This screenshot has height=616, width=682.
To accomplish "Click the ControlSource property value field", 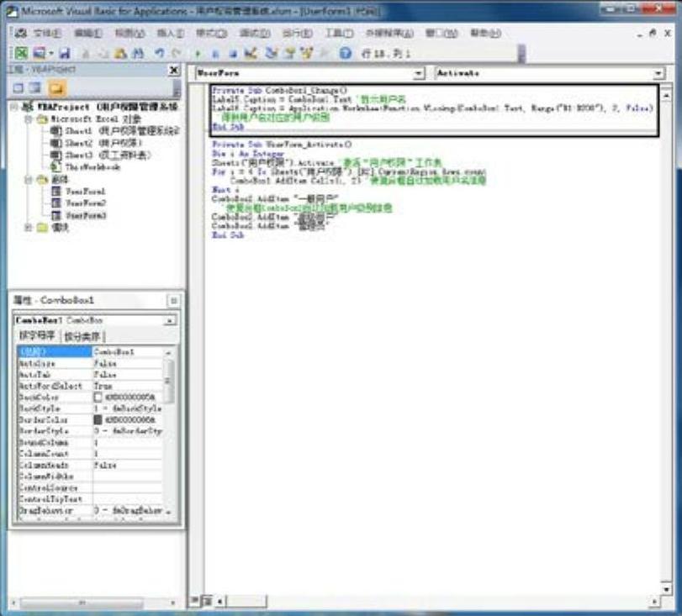I will [x=128, y=487].
